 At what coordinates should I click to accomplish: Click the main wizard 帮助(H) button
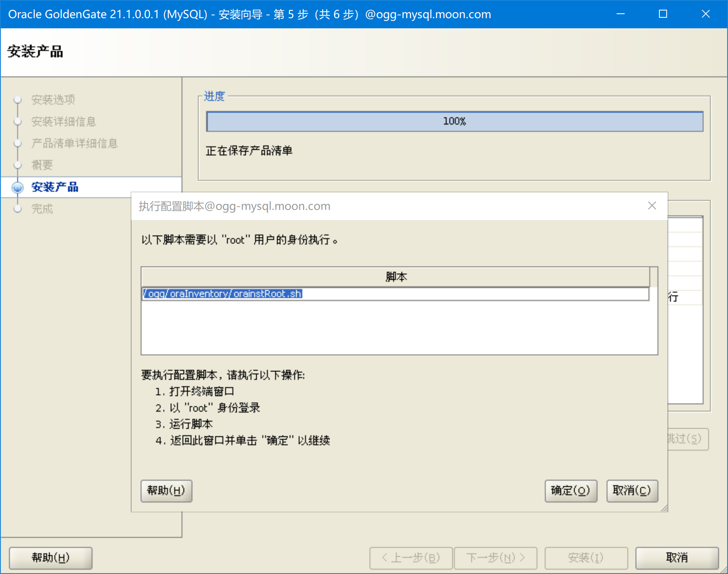[51, 558]
